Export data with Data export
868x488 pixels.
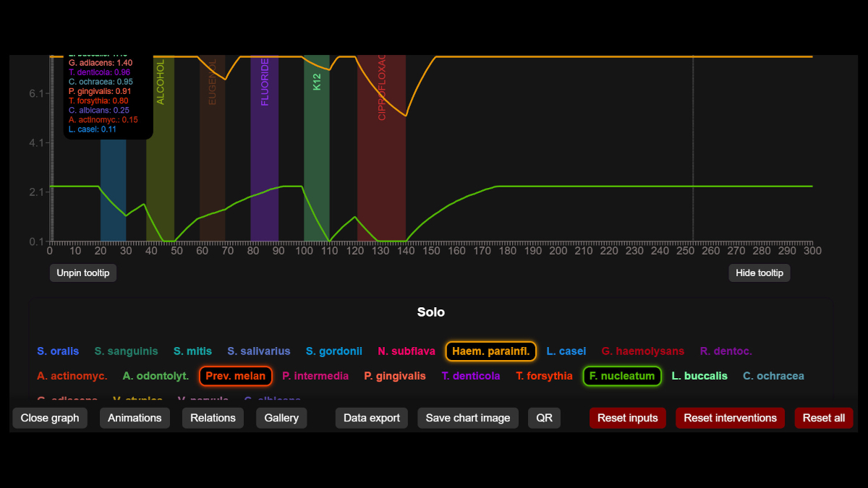[372, 418]
